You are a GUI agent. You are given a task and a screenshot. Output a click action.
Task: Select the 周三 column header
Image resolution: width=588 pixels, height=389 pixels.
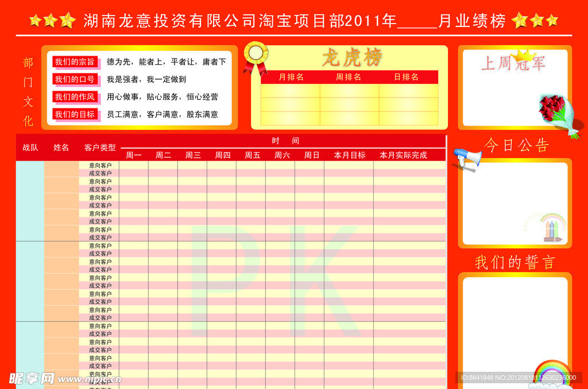click(x=193, y=155)
